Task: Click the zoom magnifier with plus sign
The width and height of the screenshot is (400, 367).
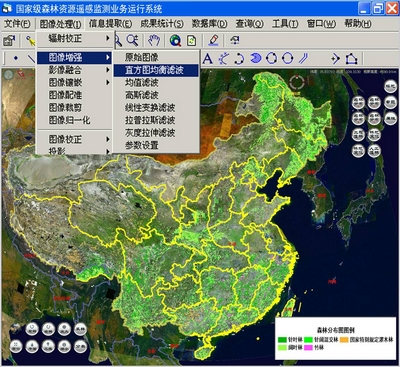Action: coord(133,40)
